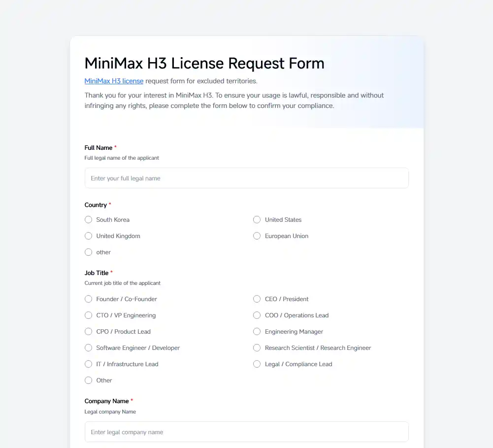Select South Korea as country
Viewport: 493px width, 448px height.
(x=88, y=220)
